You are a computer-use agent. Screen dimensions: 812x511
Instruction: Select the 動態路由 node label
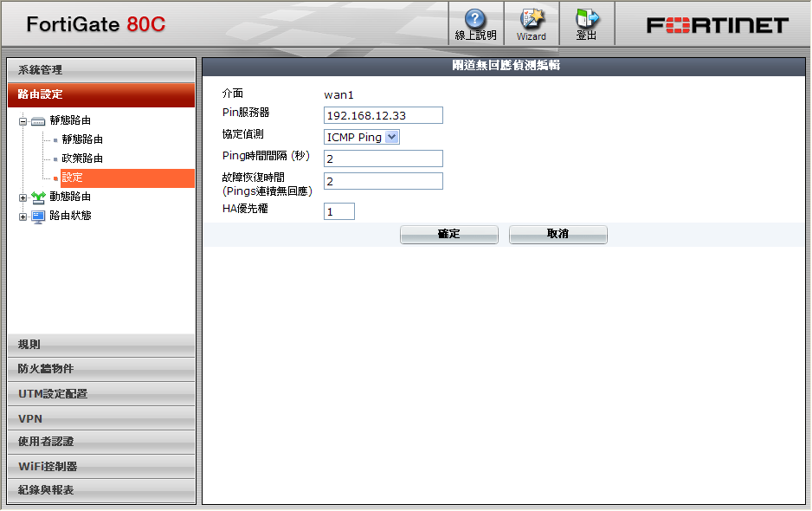pos(70,197)
